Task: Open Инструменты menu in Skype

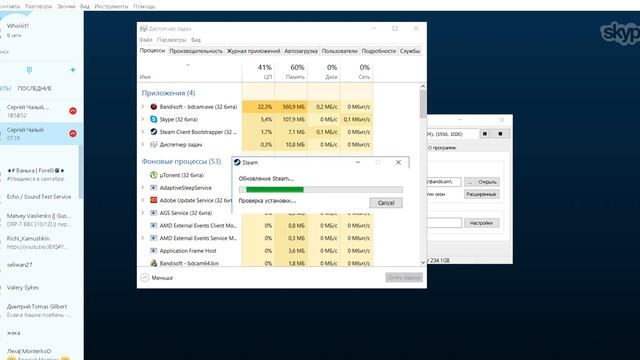Action: click(111, 7)
